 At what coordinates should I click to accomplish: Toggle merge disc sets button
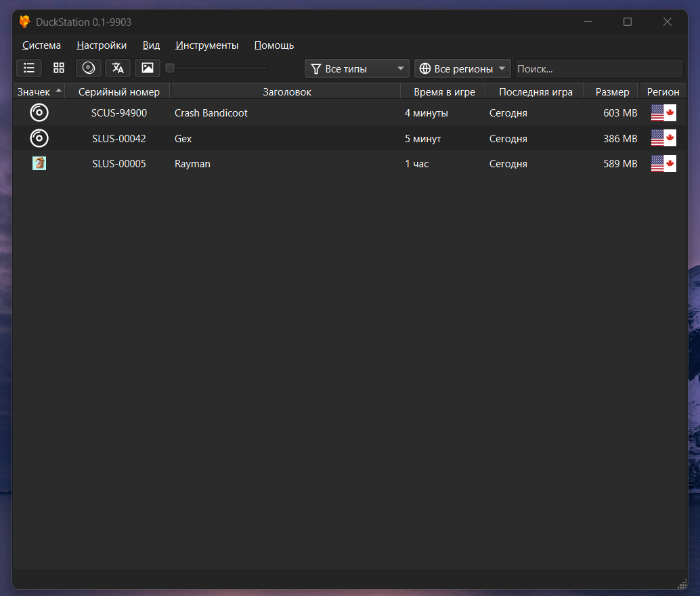click(x=89, y=68)
